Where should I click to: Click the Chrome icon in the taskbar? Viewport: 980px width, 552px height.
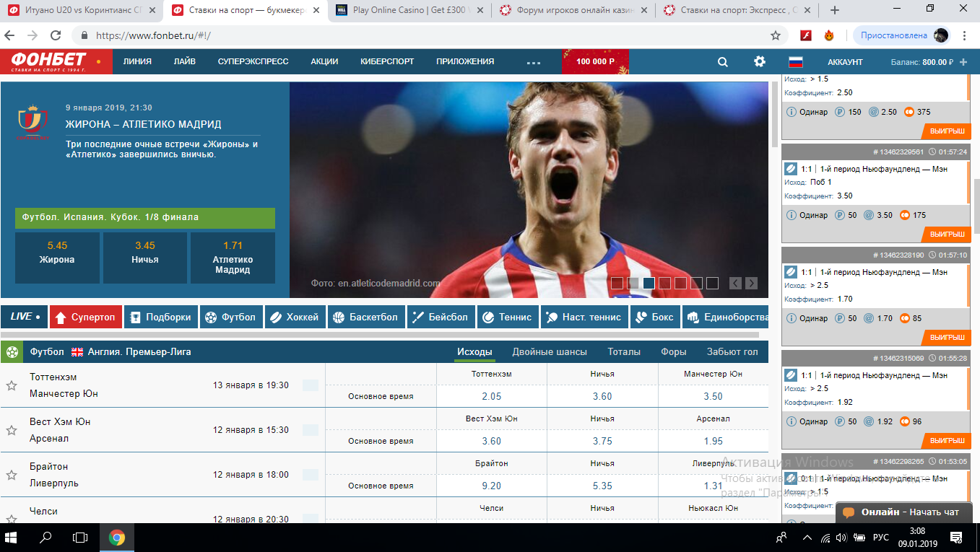(x=117, y=538)
